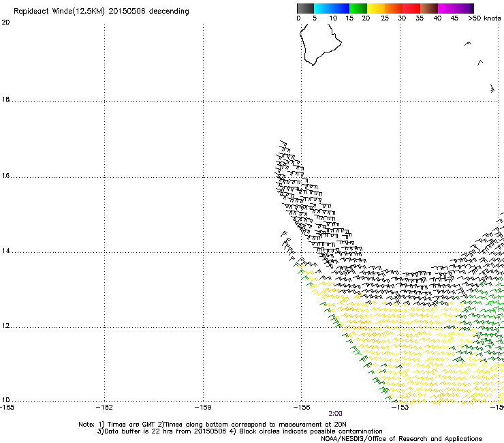Viewport: 504px width, 443px height.
Task: Click the '20' latitude label
Action: pyautogui.click(x=5, y=22)
